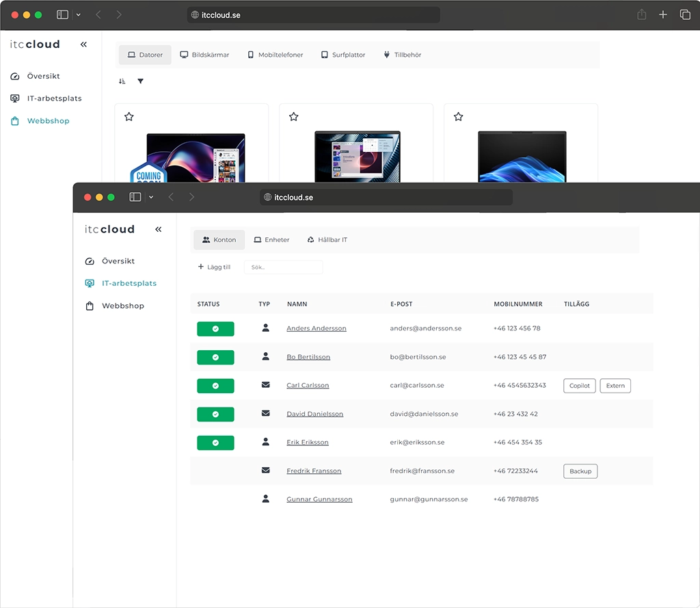This screenshot has height=608, width=700.
Task: Click Anders Andersson's green status badge
Action: (215, 329)
